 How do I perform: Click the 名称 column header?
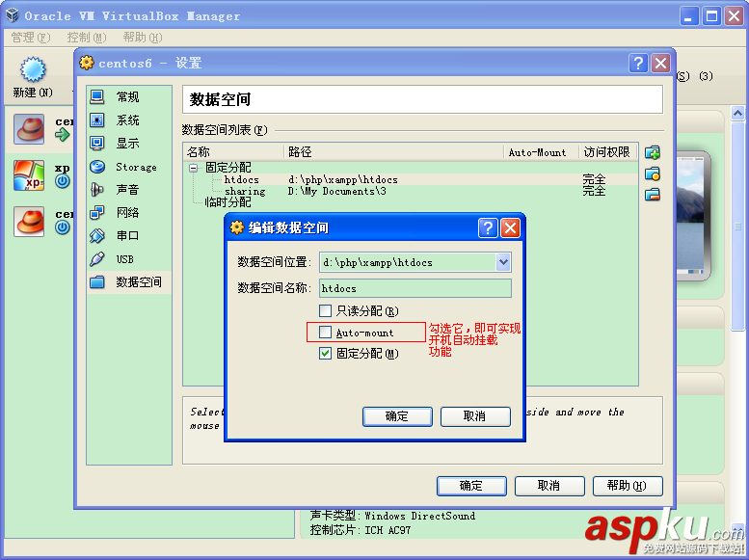[234, 152]
